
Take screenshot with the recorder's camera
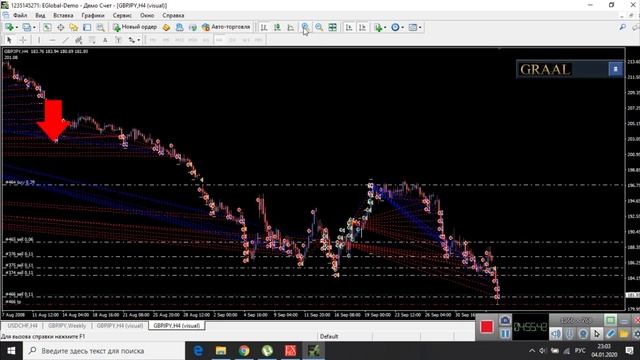click(x=504, y=320)
